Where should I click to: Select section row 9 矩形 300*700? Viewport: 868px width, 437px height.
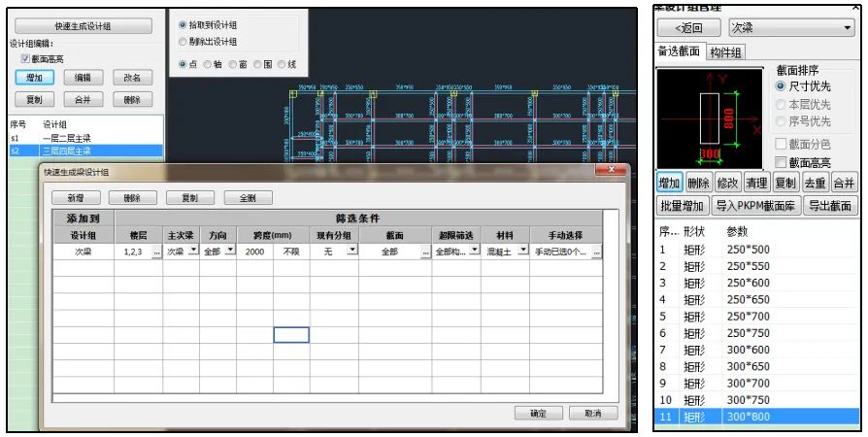tap(757, 384)
